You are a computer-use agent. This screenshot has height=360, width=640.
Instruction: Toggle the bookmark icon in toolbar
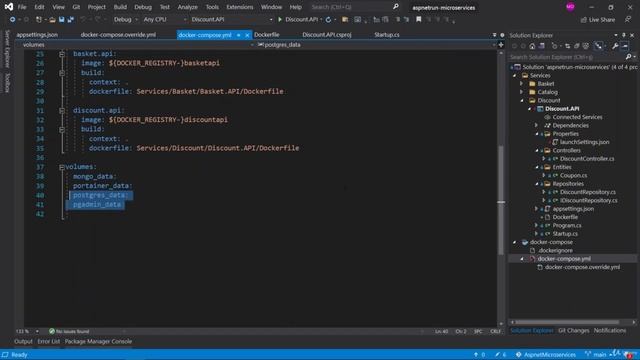point(418,19)
